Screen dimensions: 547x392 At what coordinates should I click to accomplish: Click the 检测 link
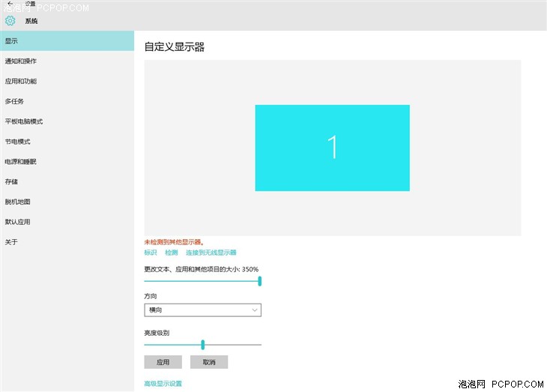tap(172, 253)
